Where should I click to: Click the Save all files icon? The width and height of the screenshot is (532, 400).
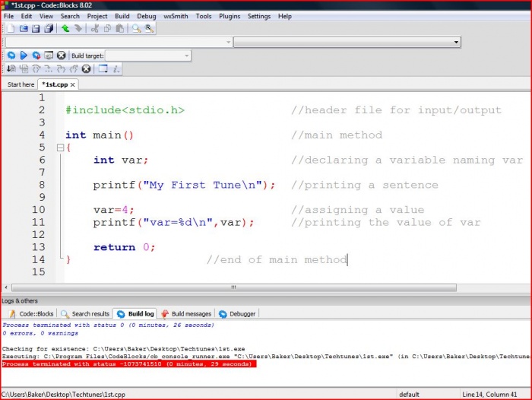[49, 29]
